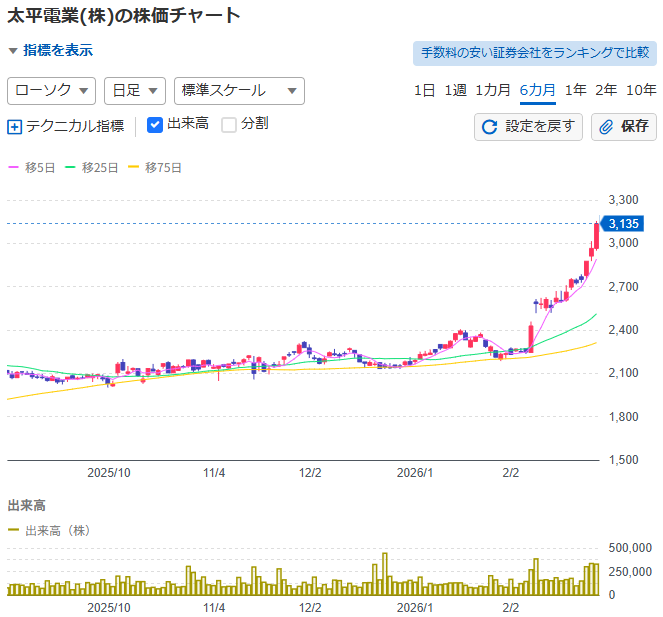Viewport: 663px width, 617px height.
Task: Click the 移25日 green legend marker
Action: (x=71, y=168)
